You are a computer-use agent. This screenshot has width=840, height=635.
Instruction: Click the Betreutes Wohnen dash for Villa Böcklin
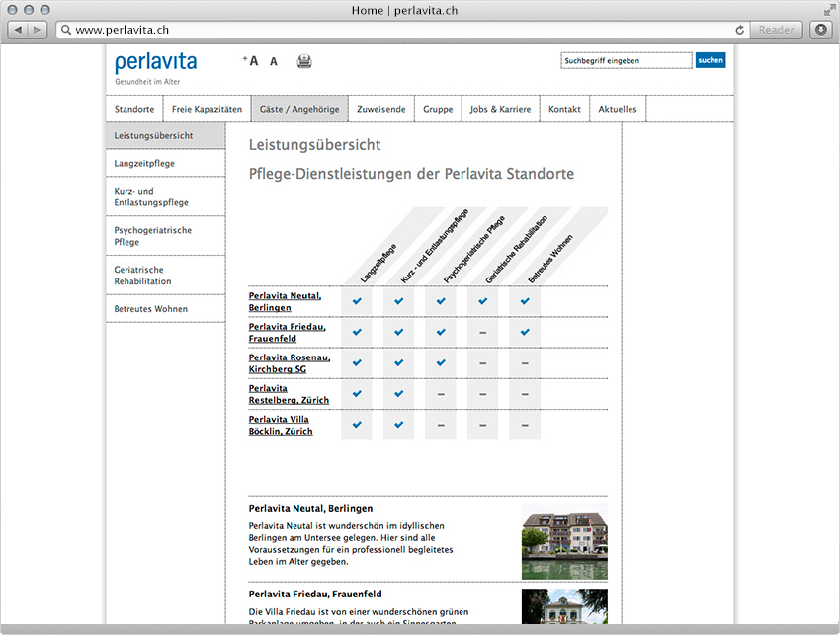525,425
